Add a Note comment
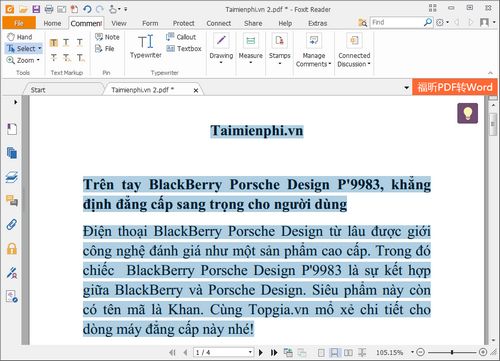The height and width of the screenshot is (361, 500). tap(107, 37)
